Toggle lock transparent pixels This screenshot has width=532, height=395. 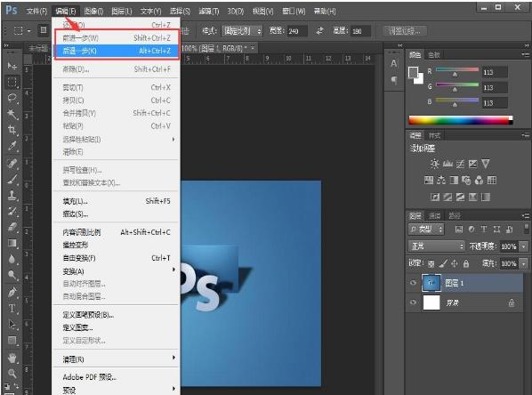pyautogui.click(x=431, y=263)
